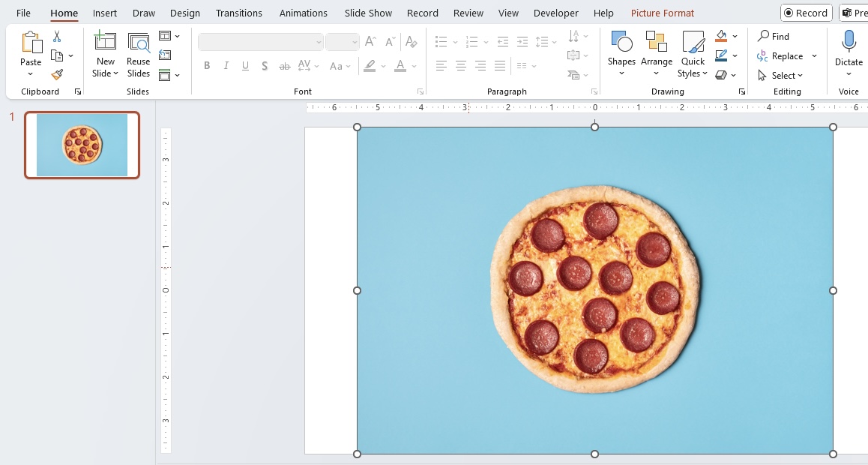868x465 pixels.
Task: Click the slide Section icon
Action: [164, 75]
